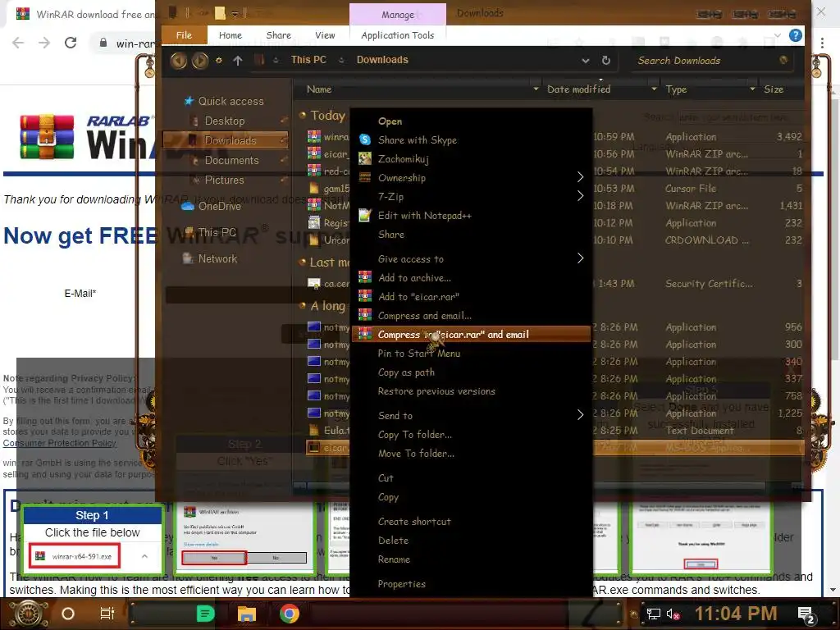Go up one folder level in Explorer
Viewport: 840px width, 630px height.
tap(238, 61)
